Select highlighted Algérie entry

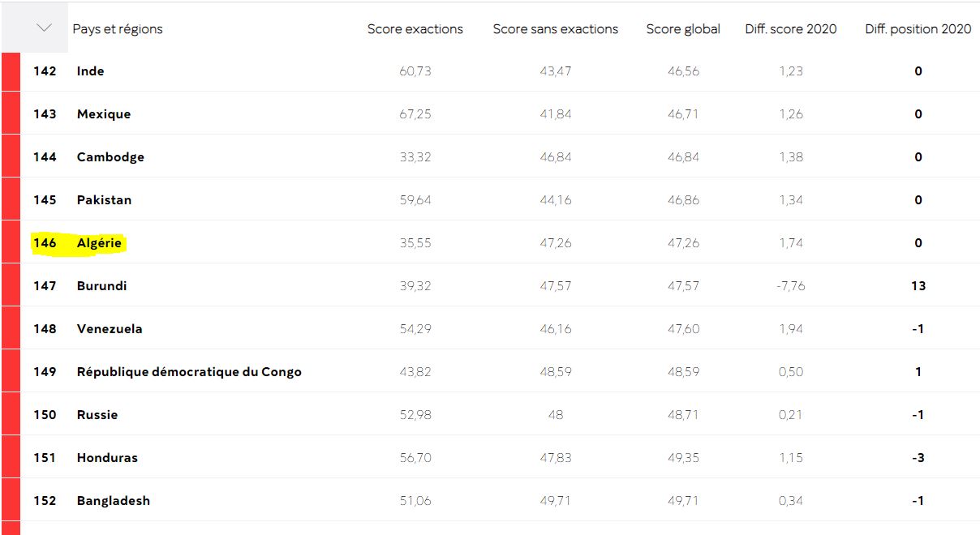point(99,243)
